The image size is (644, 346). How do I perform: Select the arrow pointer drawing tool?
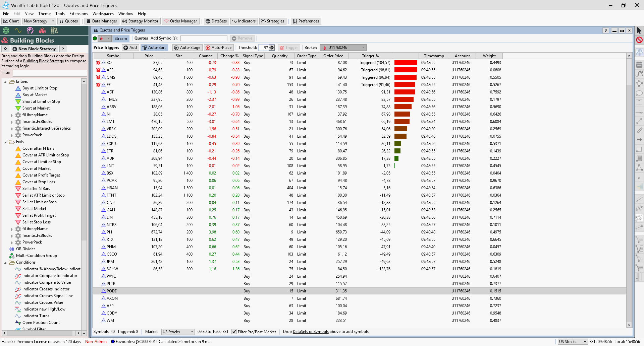(639, 31)
